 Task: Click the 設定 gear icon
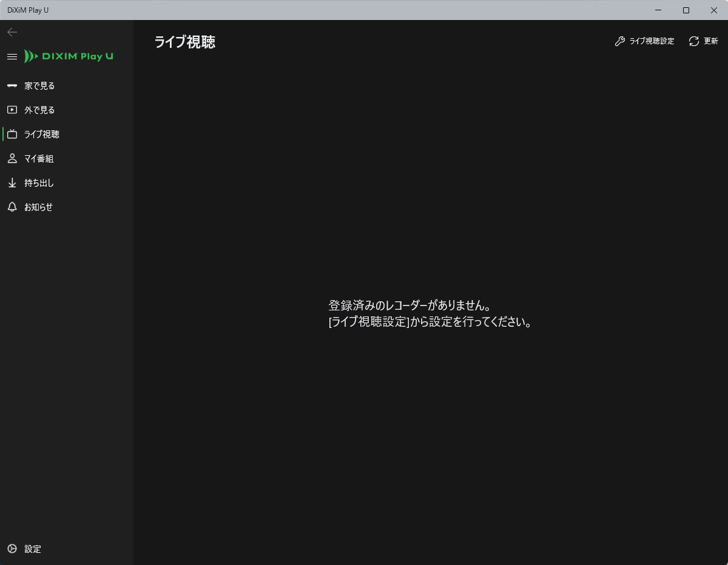click(12, 549)
